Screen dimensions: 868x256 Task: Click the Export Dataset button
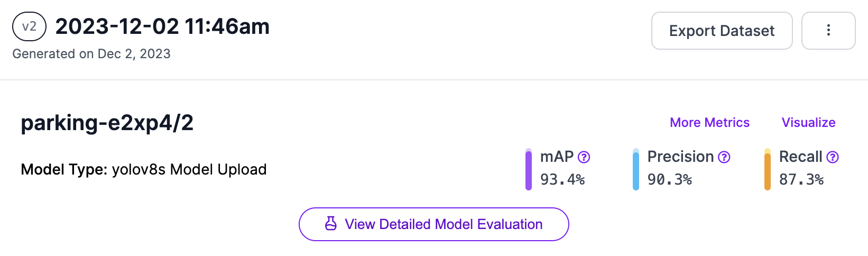(722, 31)
